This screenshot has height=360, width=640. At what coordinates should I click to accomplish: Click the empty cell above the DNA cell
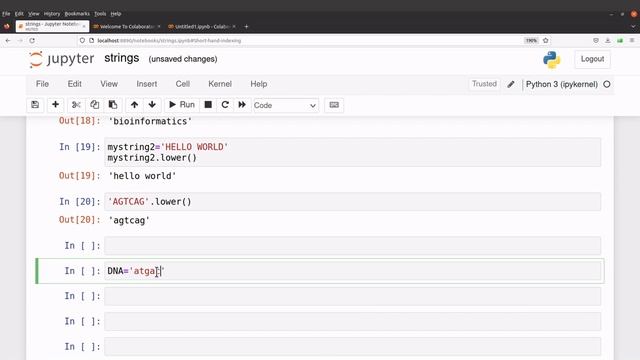(x=353, y=246)
